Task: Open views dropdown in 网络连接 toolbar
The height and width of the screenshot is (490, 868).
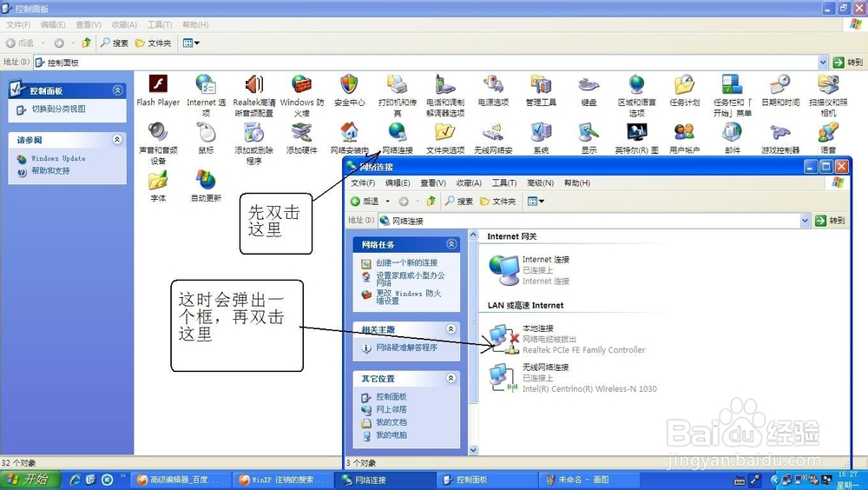Action: click(536, 202)
